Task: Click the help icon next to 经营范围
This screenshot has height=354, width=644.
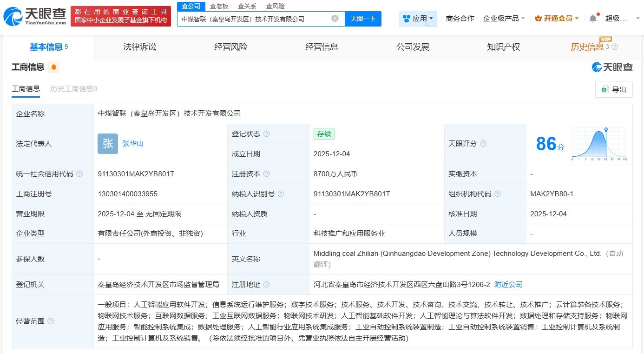Action: pyautogui.click(x=51, y=321)
